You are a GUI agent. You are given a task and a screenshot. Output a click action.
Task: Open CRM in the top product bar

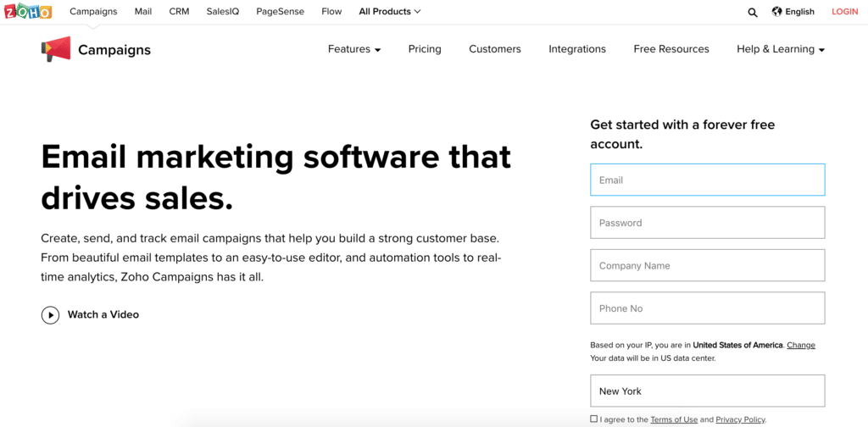[x=179, y=11]
